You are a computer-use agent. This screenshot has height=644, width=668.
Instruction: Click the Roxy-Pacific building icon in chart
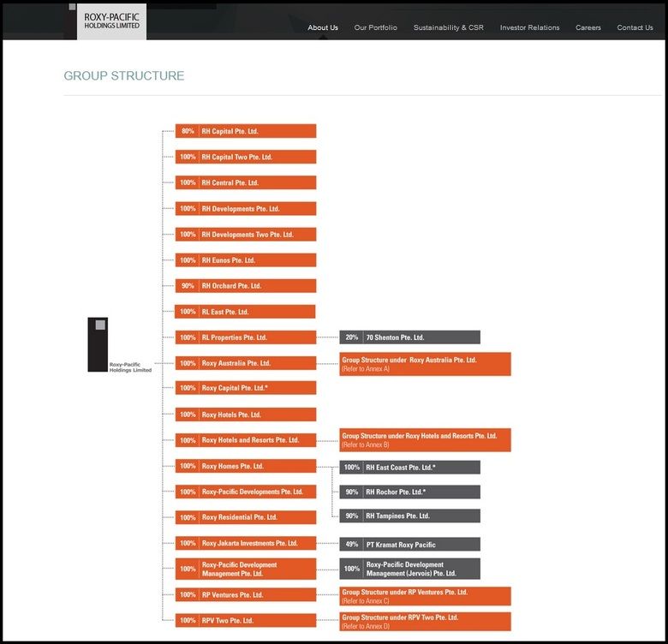click(98, 344)
